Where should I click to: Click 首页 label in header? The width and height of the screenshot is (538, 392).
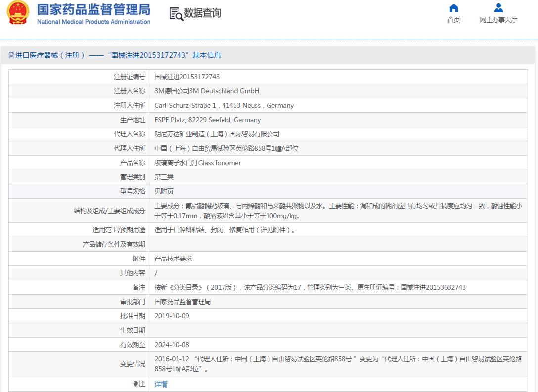point(453,20)
